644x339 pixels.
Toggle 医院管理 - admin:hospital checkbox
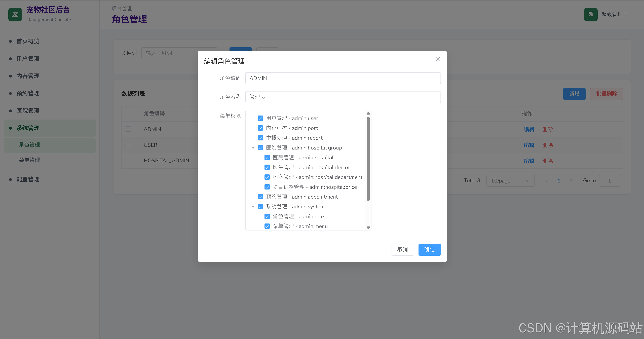(x=267, y=158)
